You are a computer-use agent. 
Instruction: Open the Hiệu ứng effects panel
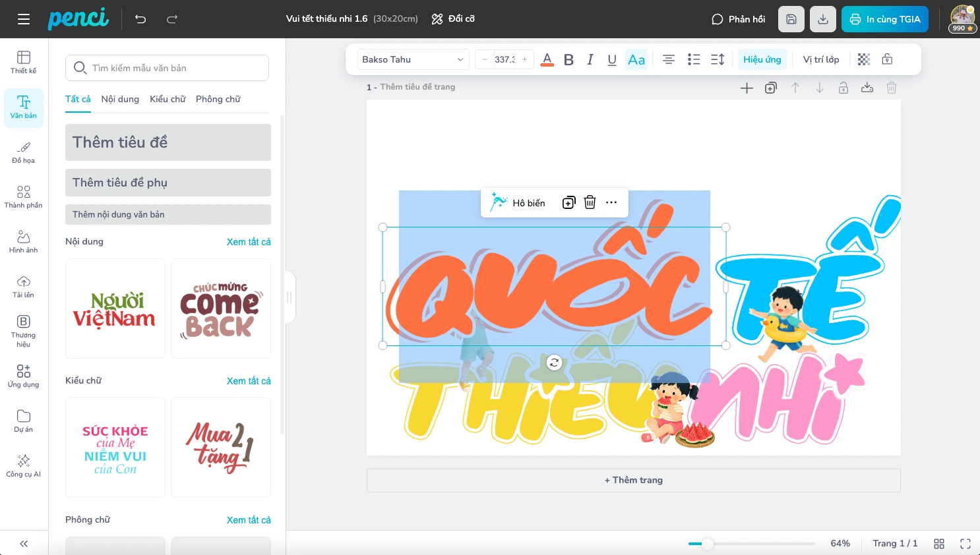(762, 59)
